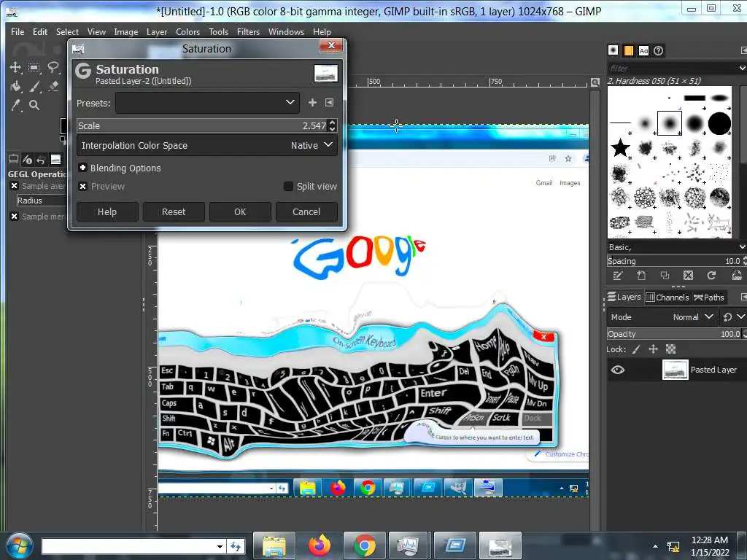The width and height of the screenshot is (747, 560).
Task: Open the Layer menu
Action: (157, 31)
